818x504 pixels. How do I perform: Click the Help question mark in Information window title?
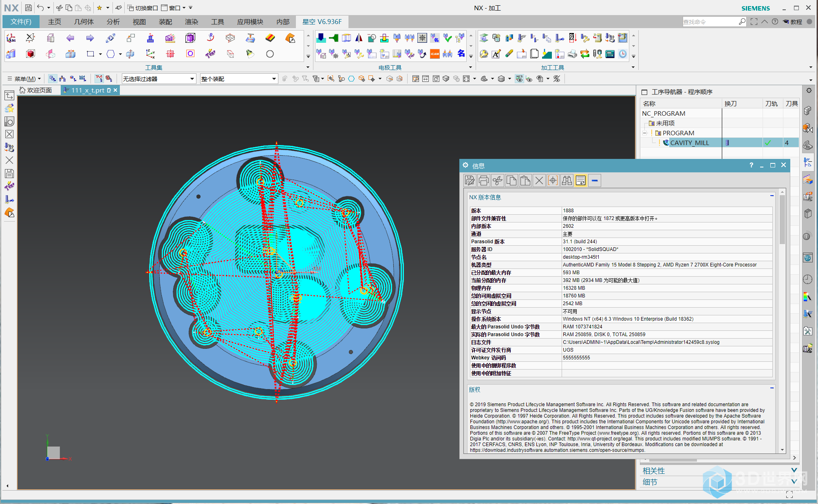[x=751, y=165]
